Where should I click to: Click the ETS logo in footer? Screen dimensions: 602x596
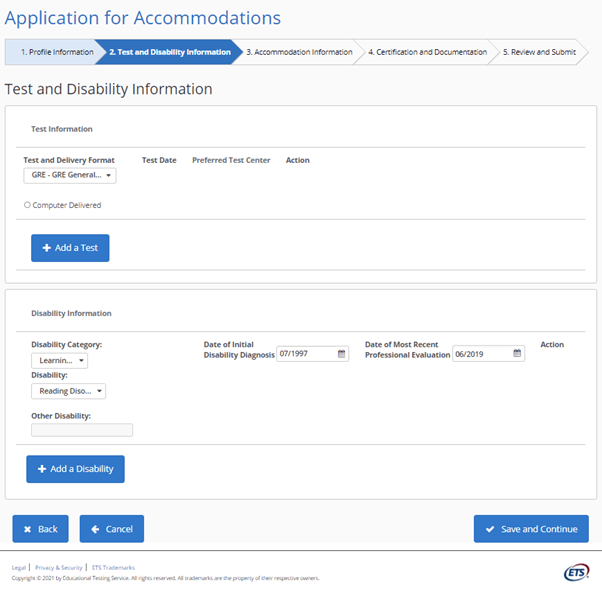576,572
